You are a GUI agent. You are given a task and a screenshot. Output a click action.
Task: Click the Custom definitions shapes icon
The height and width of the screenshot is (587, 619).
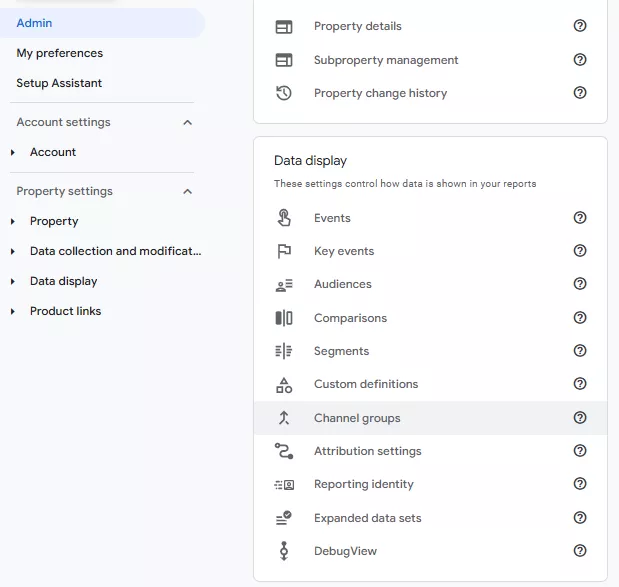pyautogui.click(x=284, y=385)
